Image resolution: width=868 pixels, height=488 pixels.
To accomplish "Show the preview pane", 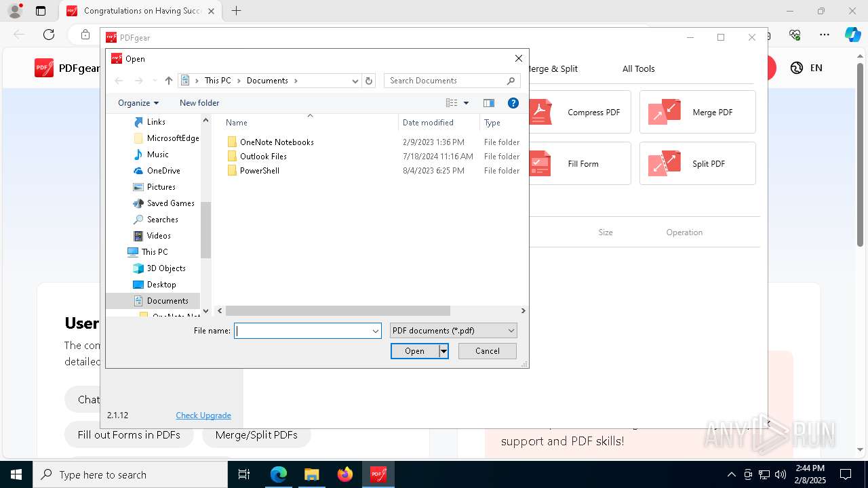I will 488,103.
